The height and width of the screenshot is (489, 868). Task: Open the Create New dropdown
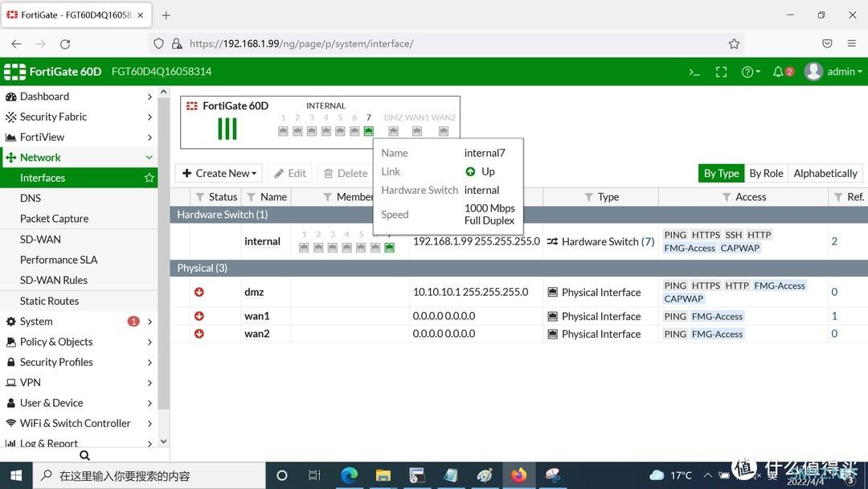[x=219, y=174]
